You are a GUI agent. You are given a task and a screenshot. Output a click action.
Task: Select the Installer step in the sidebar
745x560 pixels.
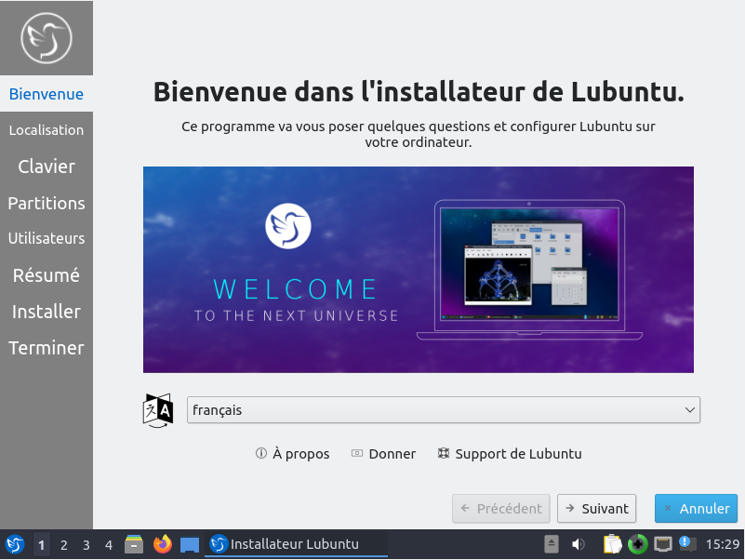point(47,312)
